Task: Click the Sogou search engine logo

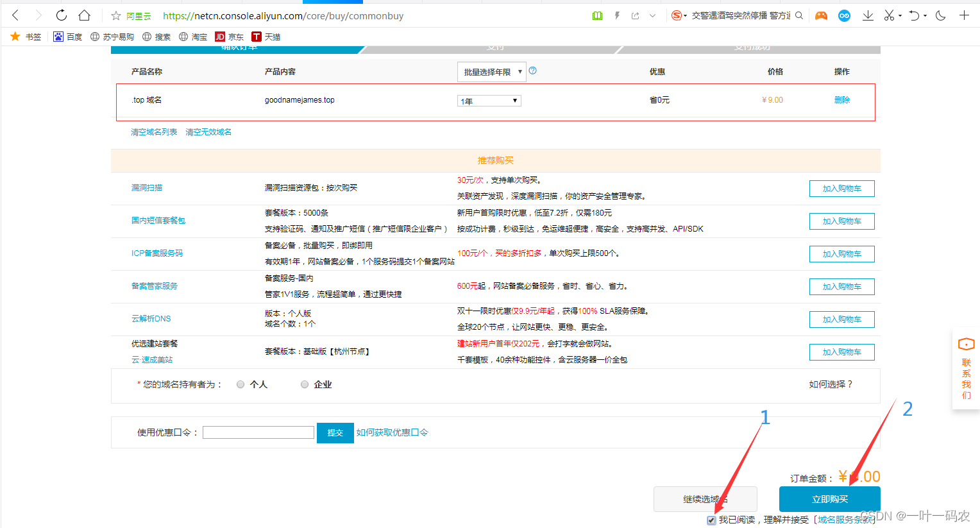Action: pyautogui.click(x=676, y=15)
